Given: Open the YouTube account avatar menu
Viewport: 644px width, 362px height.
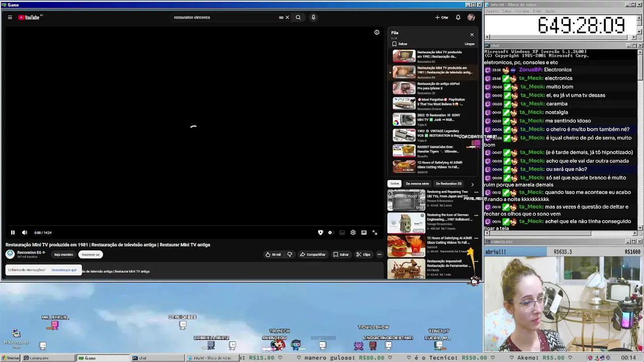Looking at the screenshot, I should click(x=471, y=18).
